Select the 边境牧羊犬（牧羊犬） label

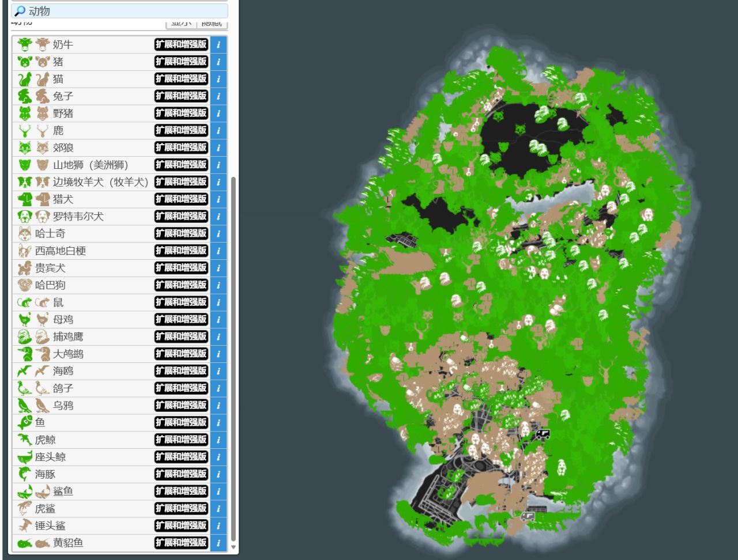point(101,182)
